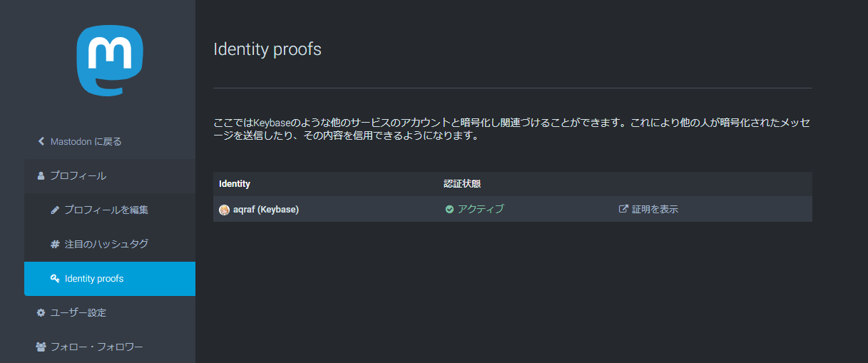
Task: Click the aqraf Keybase avatar
Action: pos(224,210)
